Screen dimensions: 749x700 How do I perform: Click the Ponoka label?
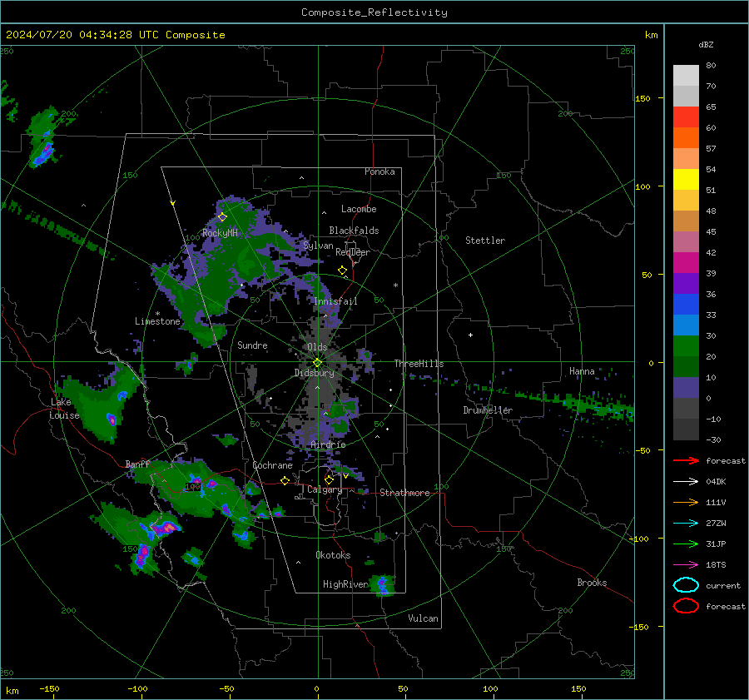click(x=379, y=171)
